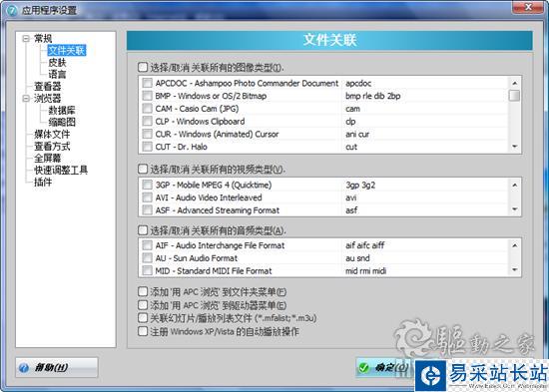Screen dimensions: 549x392
Task: Collapse the 常规 tree node
Action: point(26,38)
